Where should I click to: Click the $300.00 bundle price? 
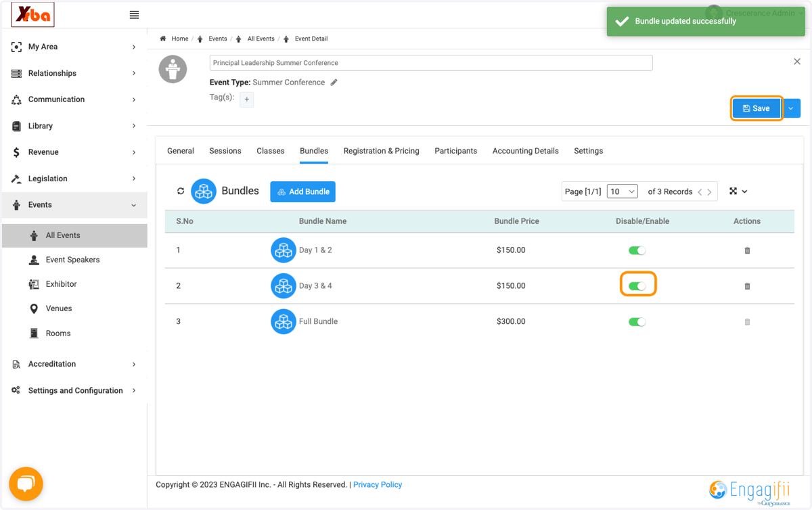coord(511,321)
